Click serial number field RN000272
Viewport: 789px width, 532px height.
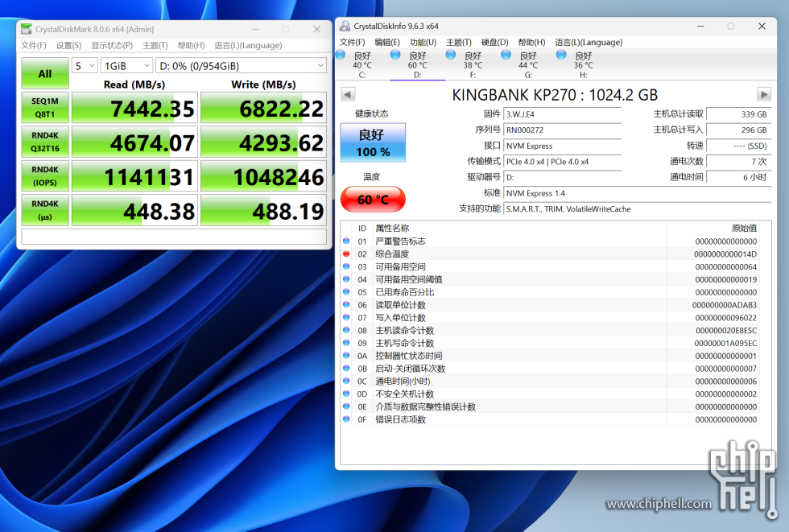tap(563, 130)
